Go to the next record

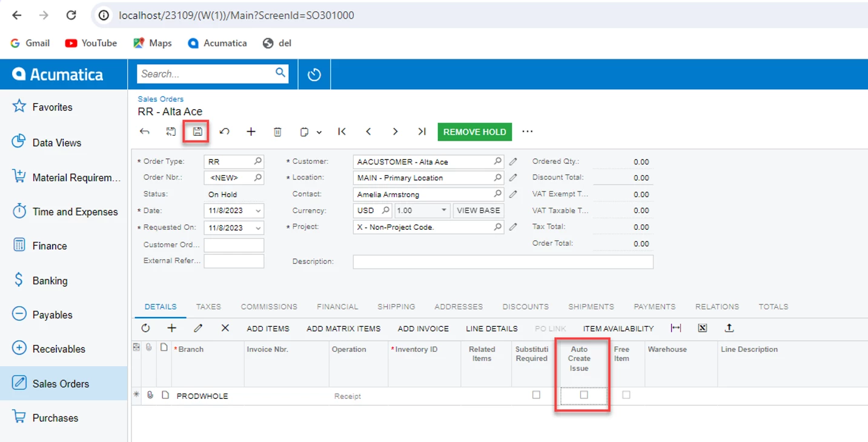point(395,132)
